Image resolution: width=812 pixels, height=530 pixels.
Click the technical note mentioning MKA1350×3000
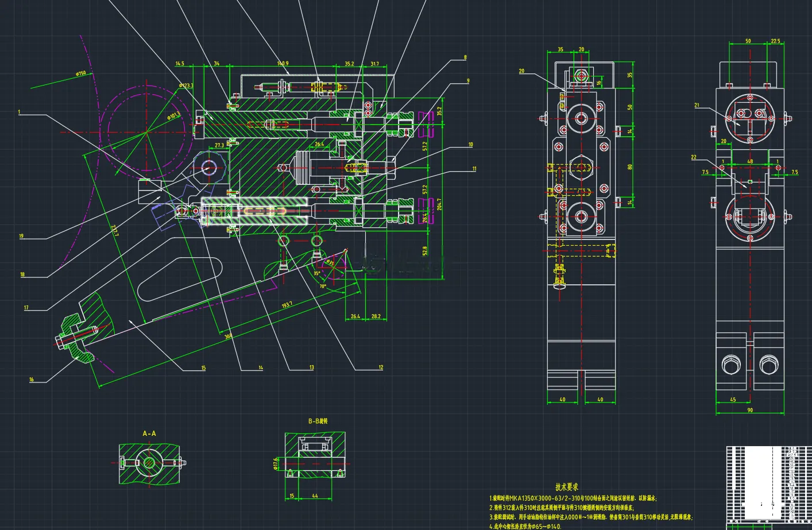[573, 498]
